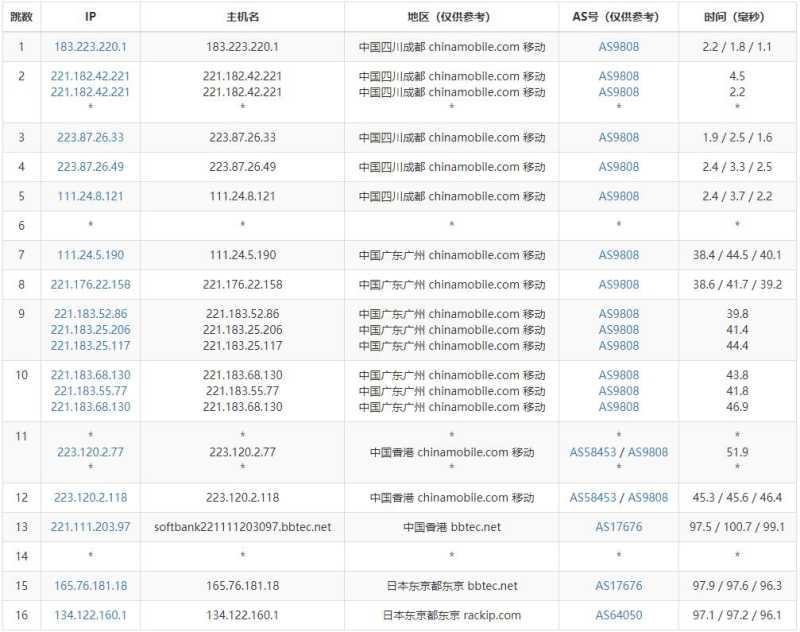Open the 165.76.181.18 IP link in hop 15
The width and height of the screenshot is (800, 632).
pyautogui.click(x=90, y=586)
